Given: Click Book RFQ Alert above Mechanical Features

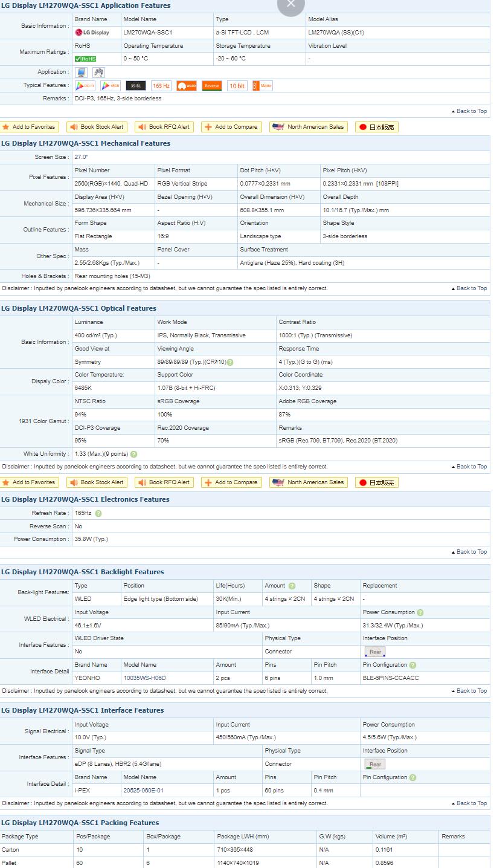Looking at the screenshot, I should (164, 127).
